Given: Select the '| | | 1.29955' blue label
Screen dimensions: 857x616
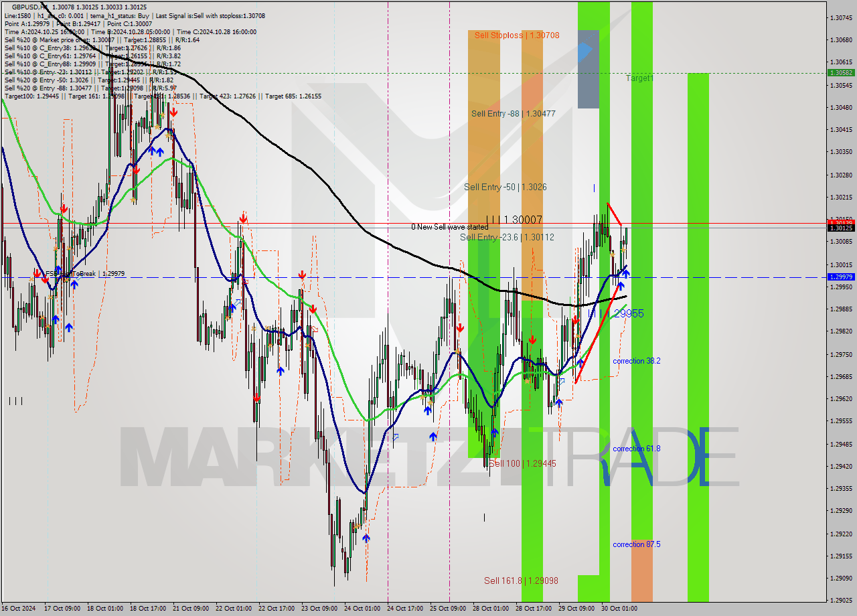Looking at the screenshot, I should click(x=617, y=313).
